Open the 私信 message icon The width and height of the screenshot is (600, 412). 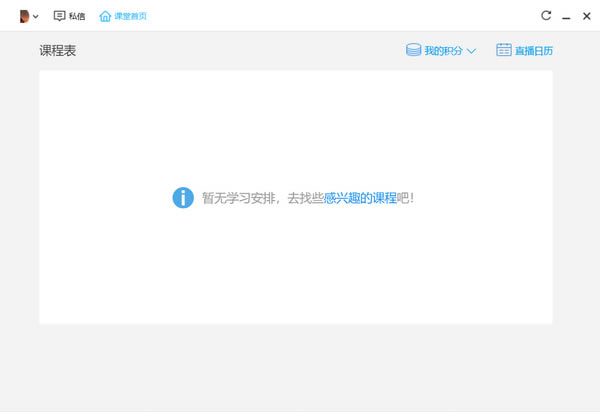[x=59, y=16]
